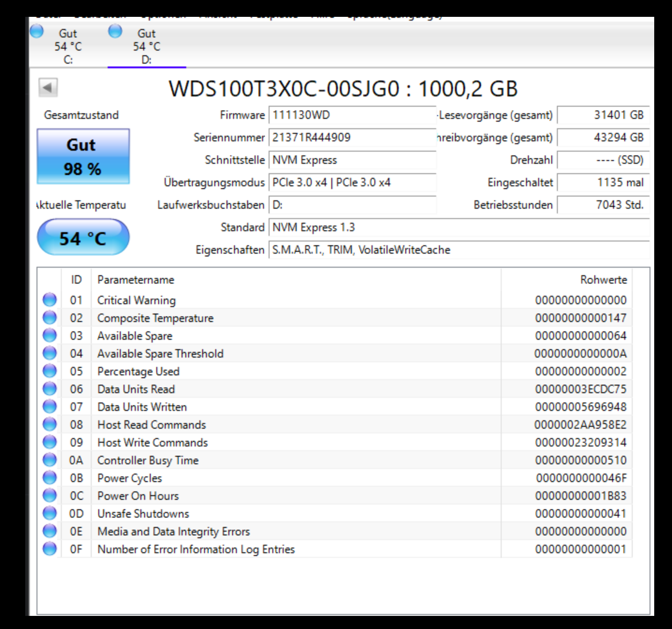The image size is (672, 629).
Task: Click the serial number field 21371R444909
Action: pos(352,138)
